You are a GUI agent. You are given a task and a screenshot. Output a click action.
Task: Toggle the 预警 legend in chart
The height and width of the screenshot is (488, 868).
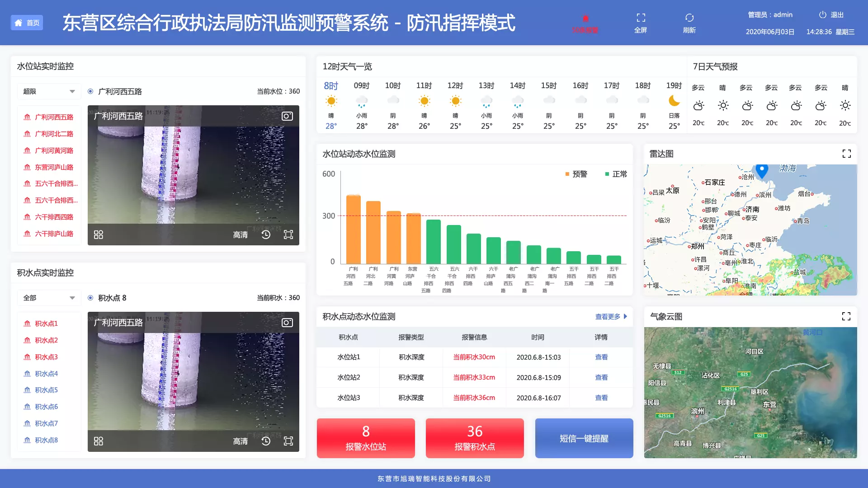pos(576,174)
